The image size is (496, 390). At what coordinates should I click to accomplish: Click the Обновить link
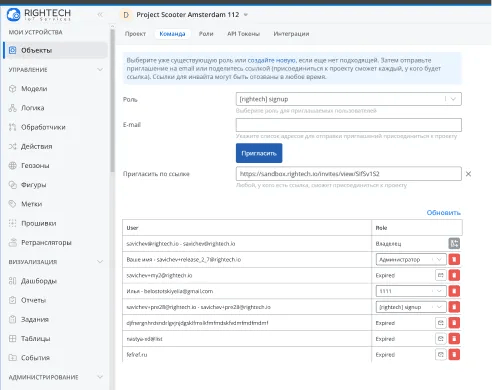coord(444,213)
